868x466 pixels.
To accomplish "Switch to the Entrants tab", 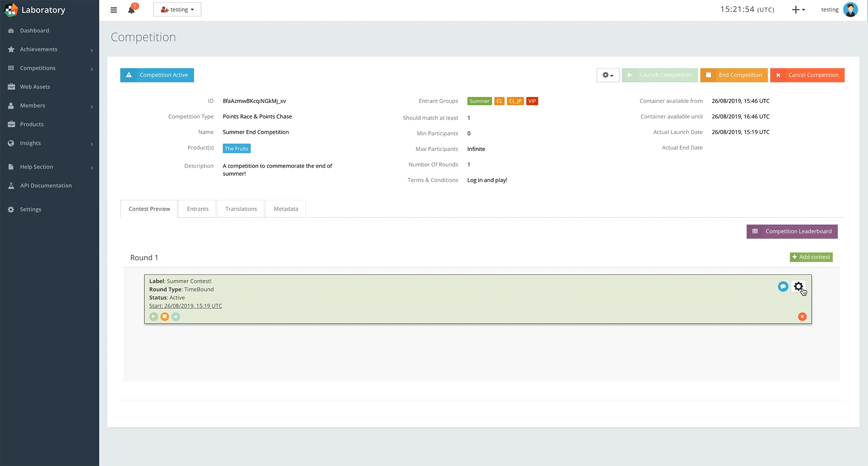I will point(197,209).
